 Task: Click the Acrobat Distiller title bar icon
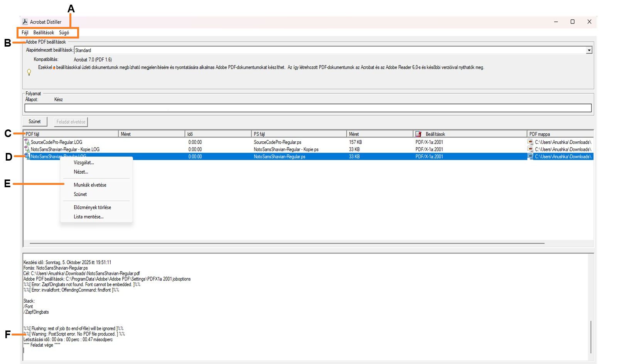[25, 22]
